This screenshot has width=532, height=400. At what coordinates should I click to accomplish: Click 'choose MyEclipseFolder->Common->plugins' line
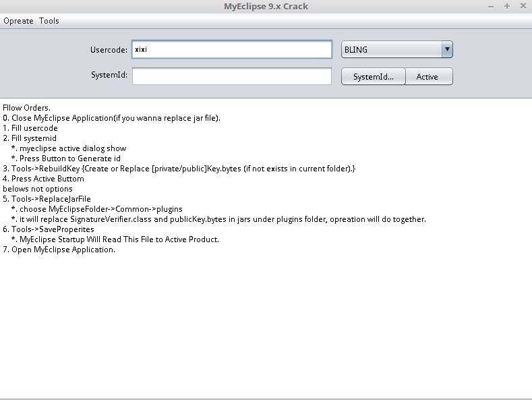point(97,209)
